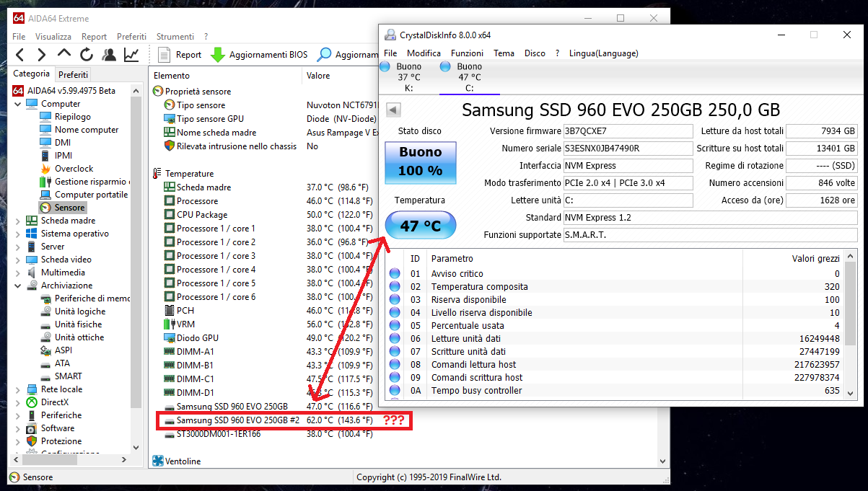Viewport: 868px width, 491px height.
Task: Click the magnifier Aggiornamenti driver button
Action: pos(347,54)
